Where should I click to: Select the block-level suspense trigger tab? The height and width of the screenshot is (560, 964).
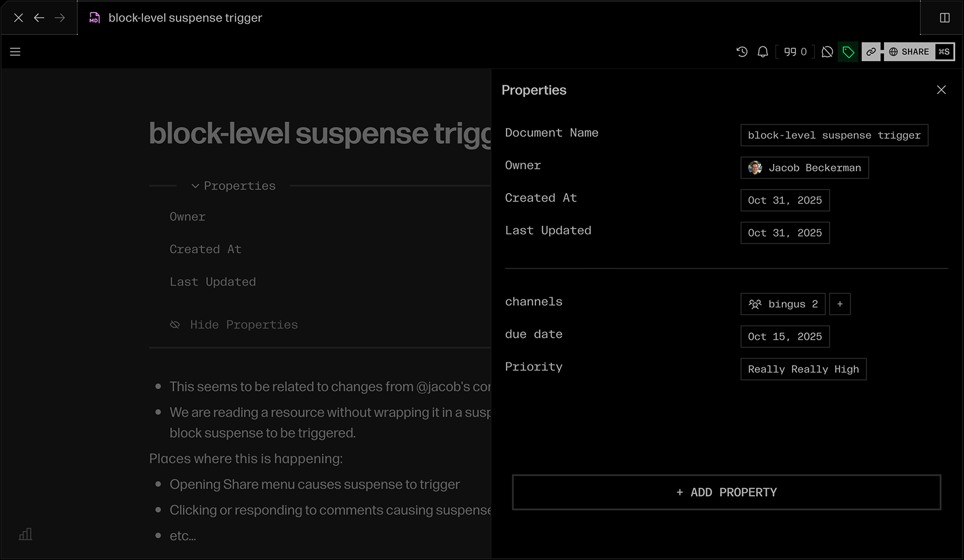[x=185, y=18]
